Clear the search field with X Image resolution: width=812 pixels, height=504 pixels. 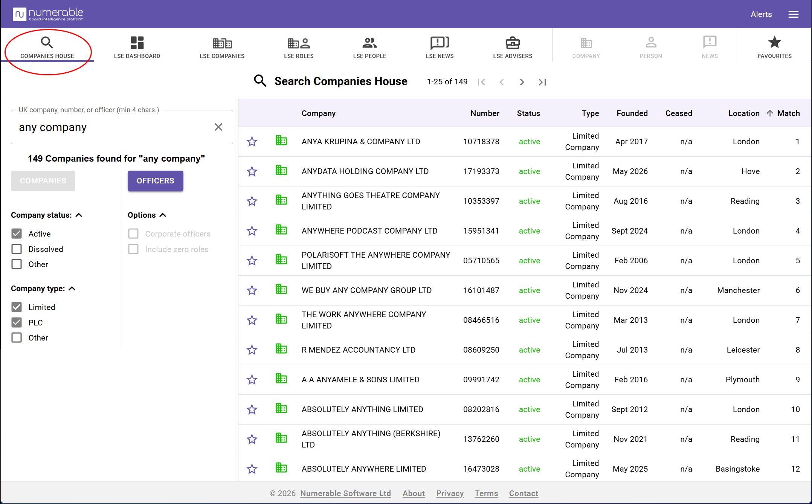click(x=218, y=127)
